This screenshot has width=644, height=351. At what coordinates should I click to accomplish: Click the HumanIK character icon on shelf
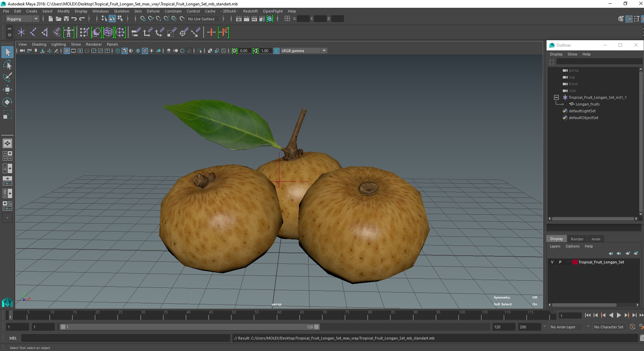coord(69,32)
